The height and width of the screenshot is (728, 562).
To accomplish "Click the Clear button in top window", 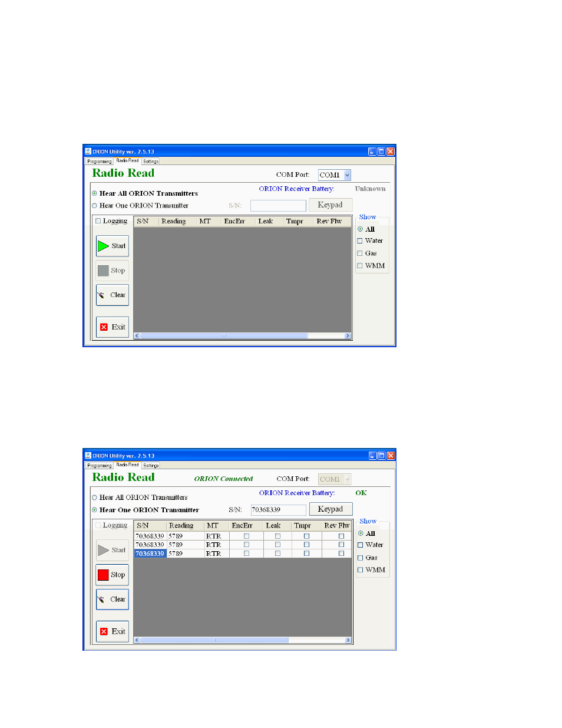I will (113, 295).
